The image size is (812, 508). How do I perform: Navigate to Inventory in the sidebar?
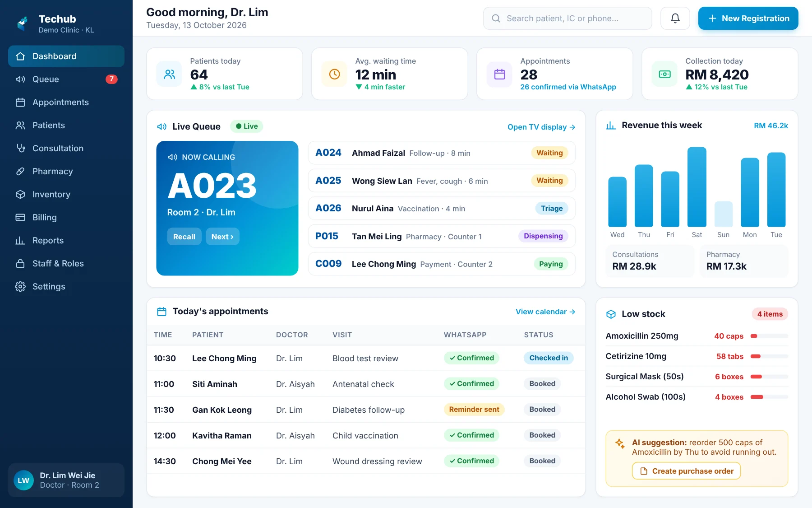[x=66, y=195]
